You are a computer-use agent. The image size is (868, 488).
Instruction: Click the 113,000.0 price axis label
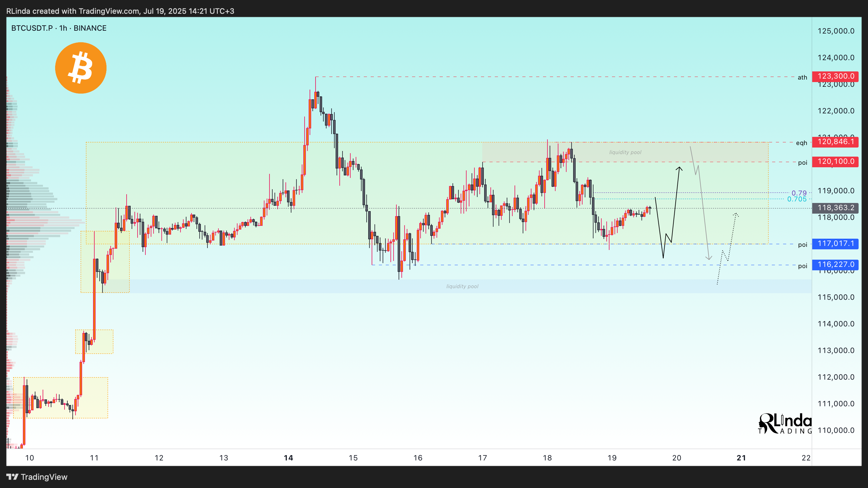[x=836, y=350]
